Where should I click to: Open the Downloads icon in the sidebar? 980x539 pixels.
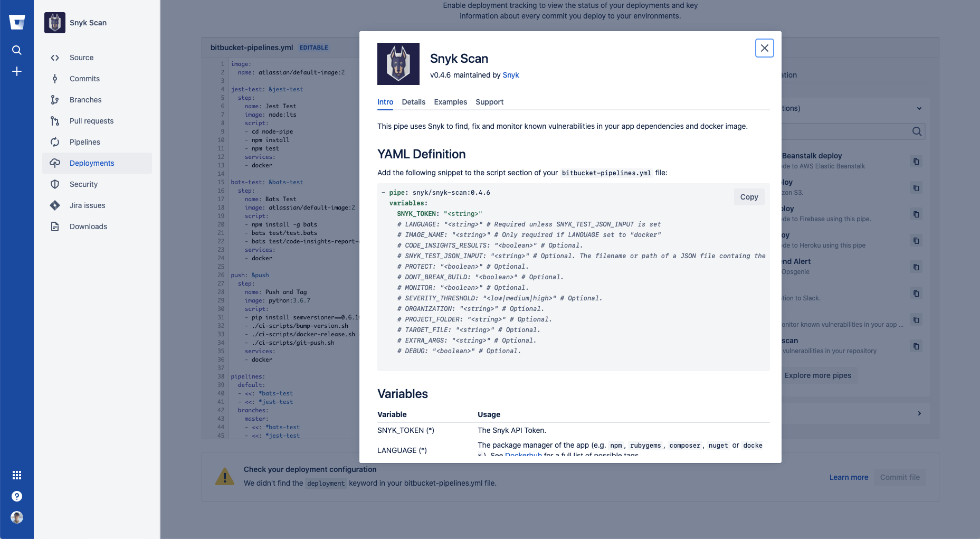[x=55, y=226]
